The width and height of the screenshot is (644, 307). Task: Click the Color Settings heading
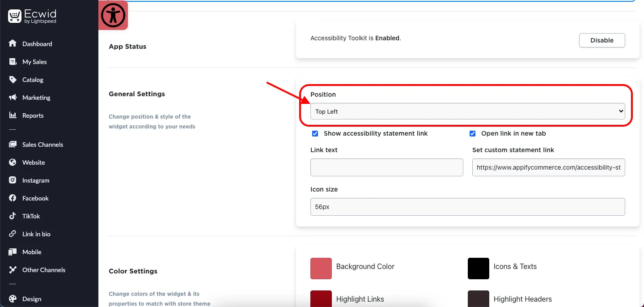click(x=133, y=271)
